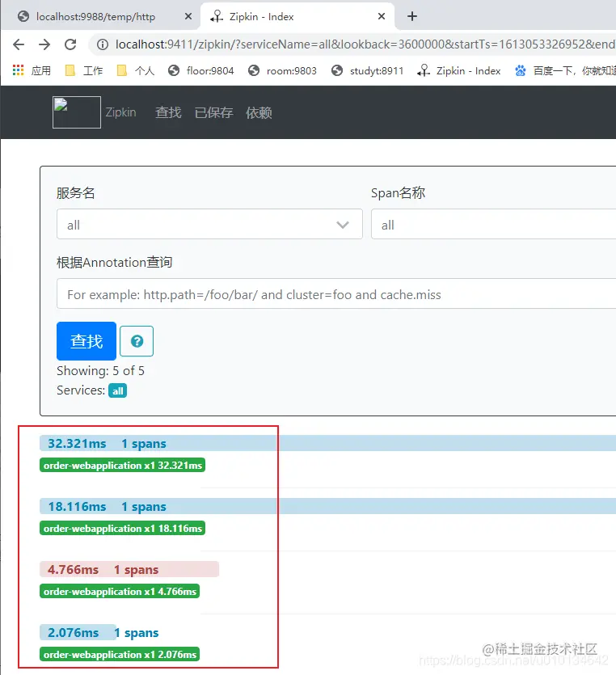Screen dimensions: 616x675
Task: Click the Span名称 field showing all
Action: 493,224
